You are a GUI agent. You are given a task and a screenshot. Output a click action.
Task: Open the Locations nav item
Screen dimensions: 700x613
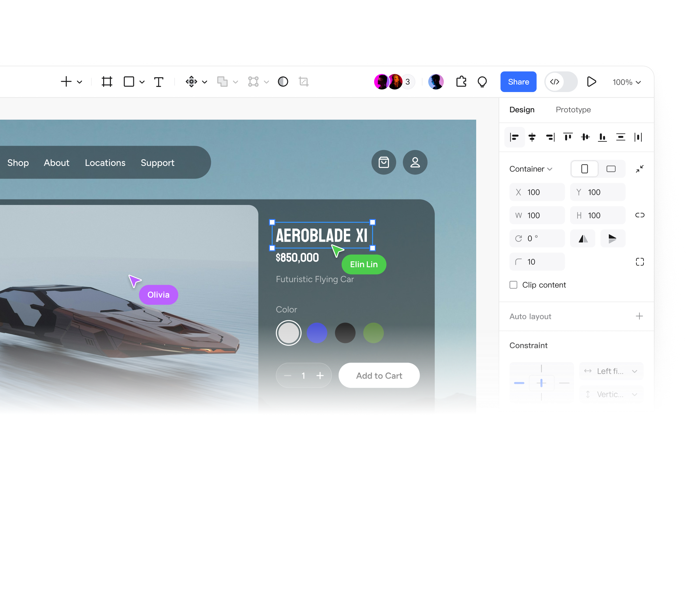click(105, 163)
